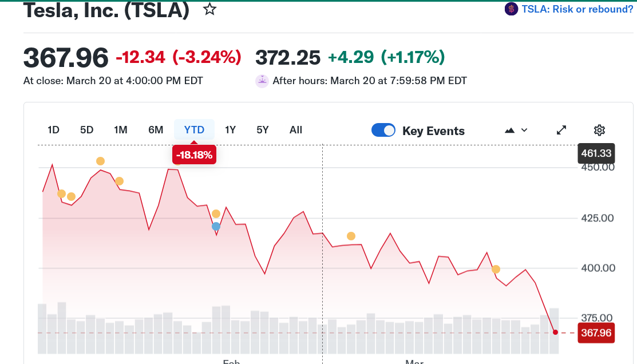The height and width of the screenshot is (364, 637).
Task: Click the last volume bar on the chart
Action: 554,331
